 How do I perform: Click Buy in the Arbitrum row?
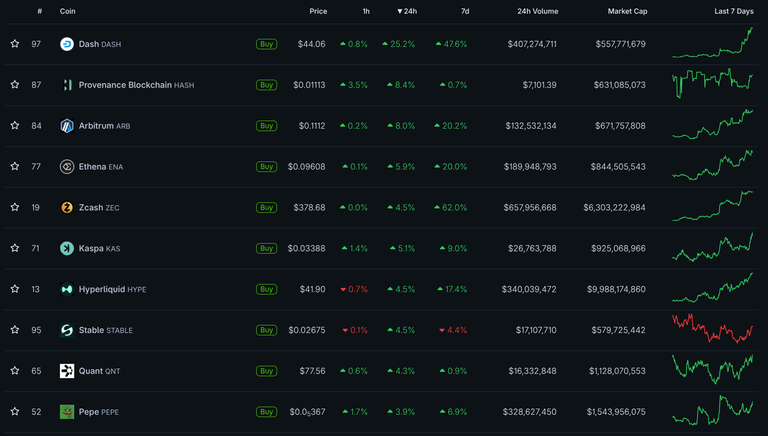point(266,126)
